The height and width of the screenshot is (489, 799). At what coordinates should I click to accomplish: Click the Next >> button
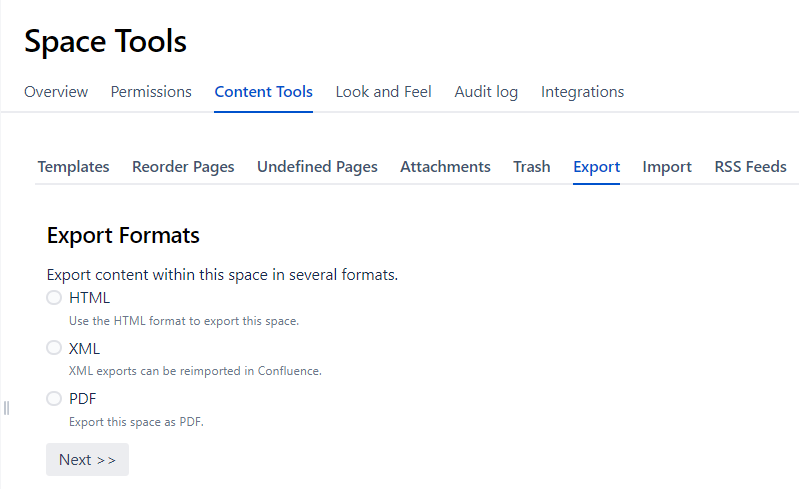(87, 459)
